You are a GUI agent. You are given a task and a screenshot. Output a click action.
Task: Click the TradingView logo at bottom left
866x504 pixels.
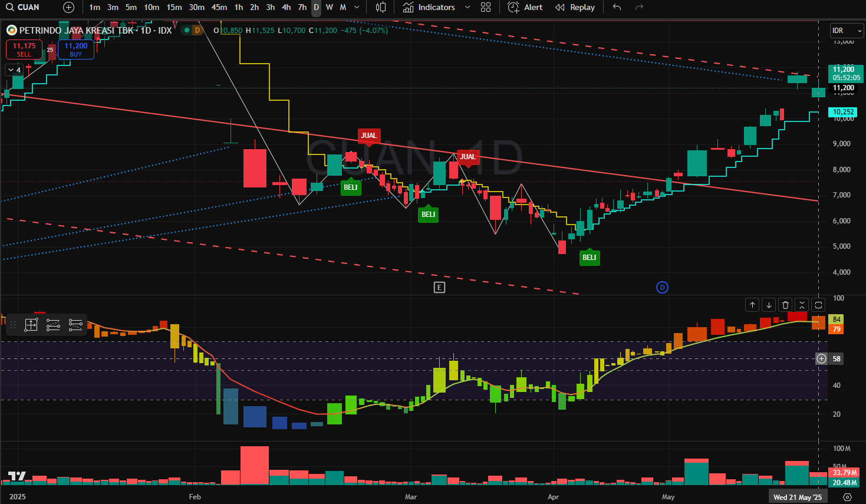pyautogui.click(x=17, y=476)
